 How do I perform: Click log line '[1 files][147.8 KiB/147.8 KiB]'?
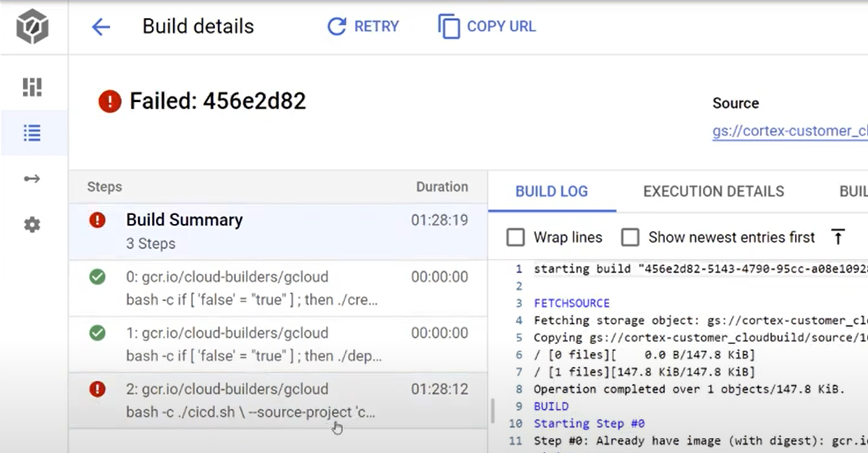[x=644, y=372]
